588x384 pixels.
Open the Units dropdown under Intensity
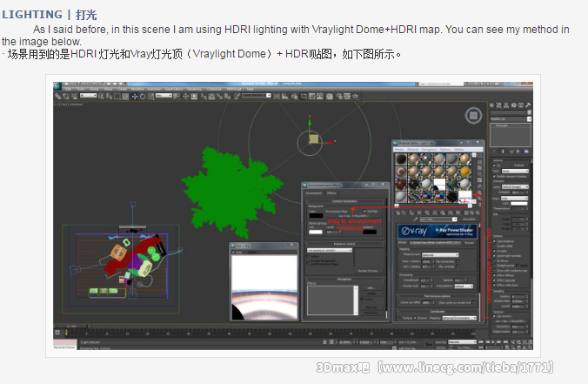click(x=515, y=187)
